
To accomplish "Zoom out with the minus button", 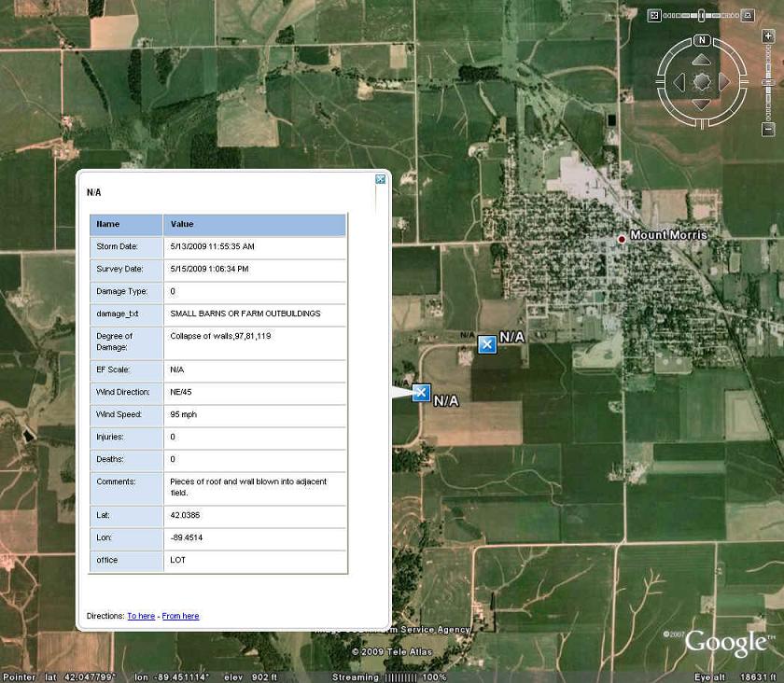I will (768, 129).
